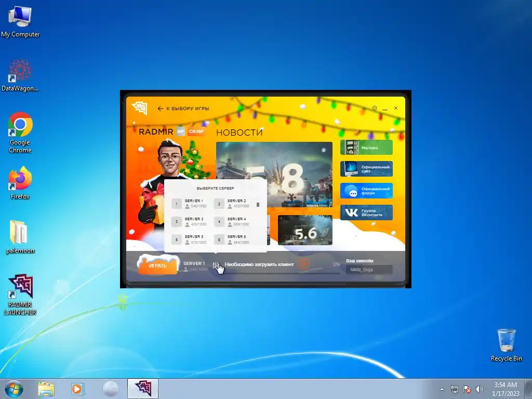
Task: Select the Recycle Bin icon
Action: coord(506,345)
